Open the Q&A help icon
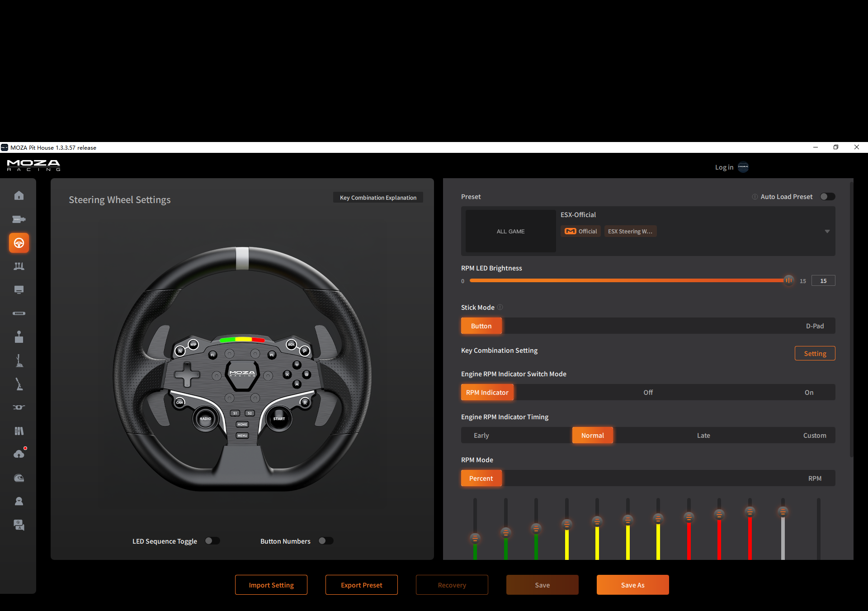868x611 pixels. click(x=19, y=525)
